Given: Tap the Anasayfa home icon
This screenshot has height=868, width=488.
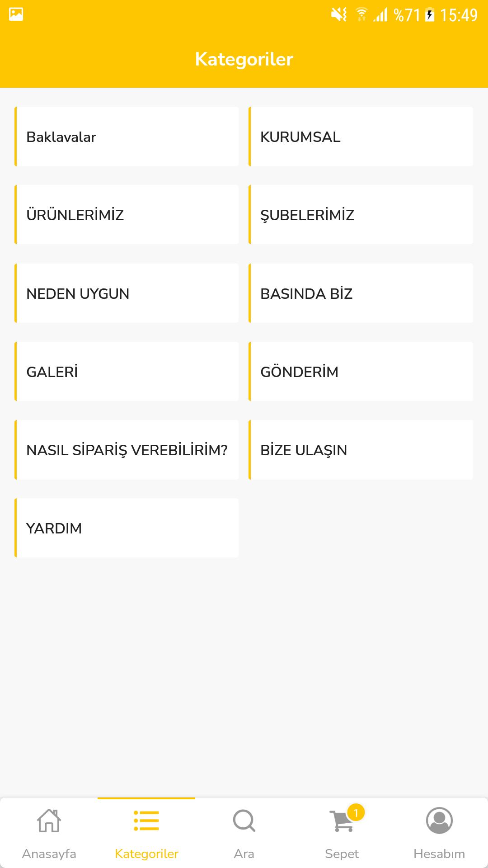Looking at the screenshot, I should click(49, 821).
